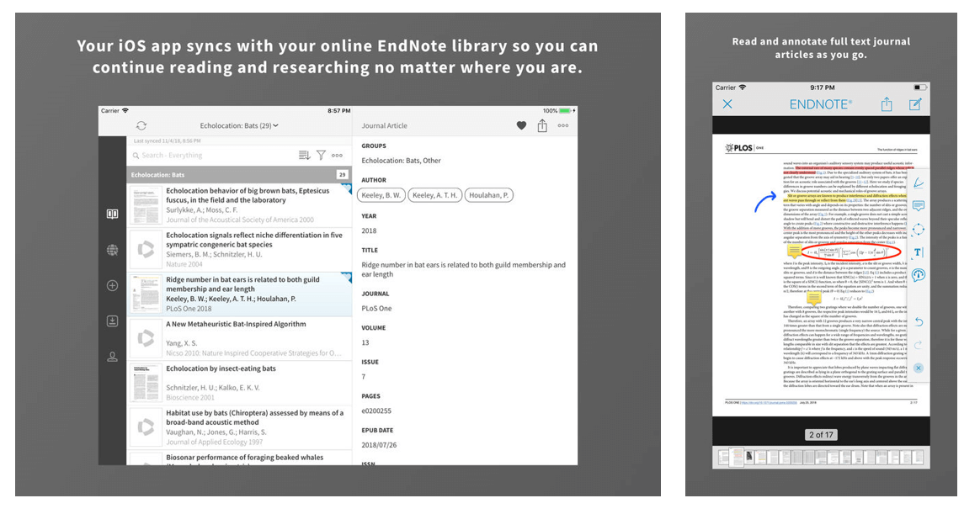Add a new reference with the plus icon
The image size is (980, 514).
(112, 285)
